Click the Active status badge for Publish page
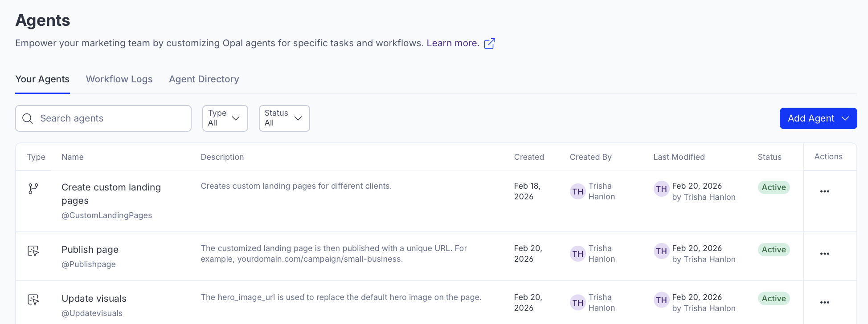Image resolution: width=868 pixels, height=324 pixels. coord(774,250)
